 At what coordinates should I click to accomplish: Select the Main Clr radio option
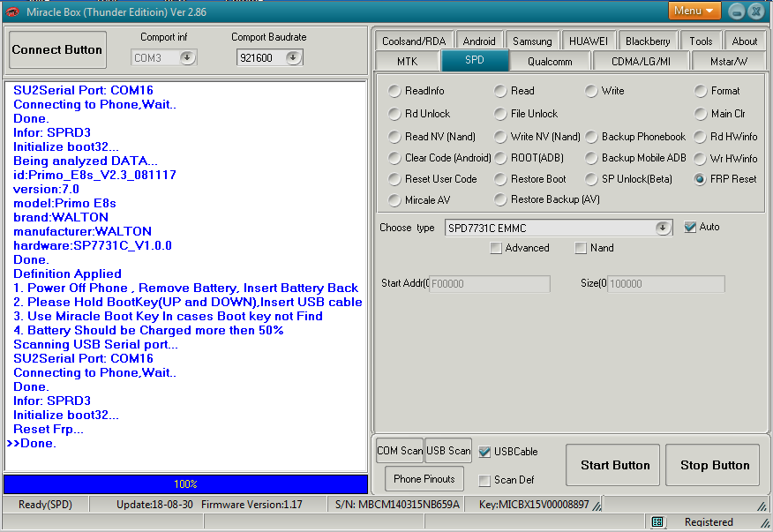tap(720, 114)
